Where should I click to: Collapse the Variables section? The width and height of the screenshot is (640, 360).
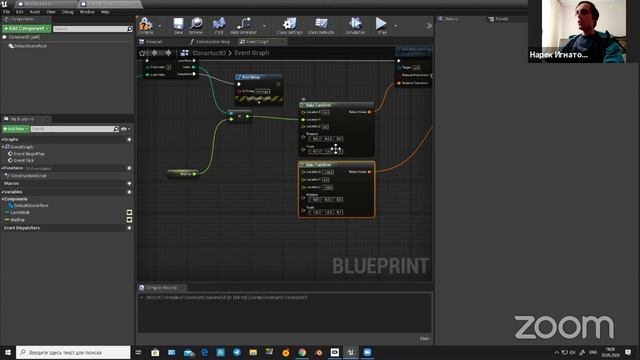coord(2,192)
